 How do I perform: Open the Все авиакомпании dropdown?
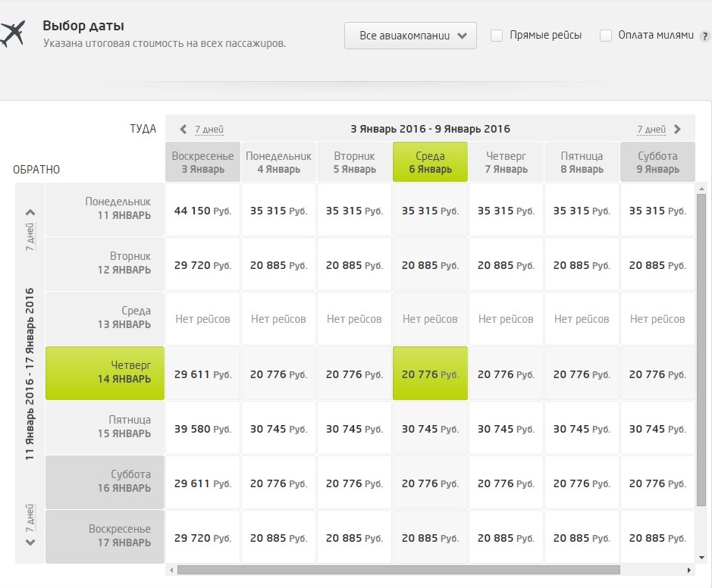click(410, 36)
